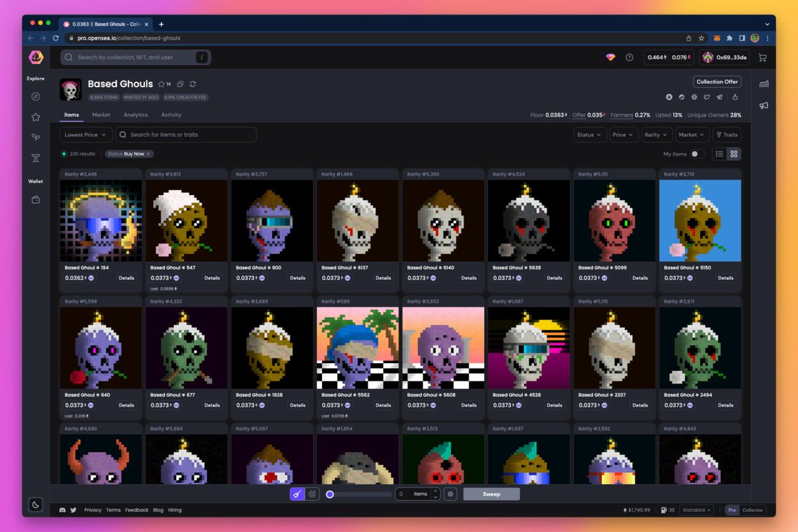
Task: Open your Watchlist via the star sidebar icon
Action: (35, 117)
